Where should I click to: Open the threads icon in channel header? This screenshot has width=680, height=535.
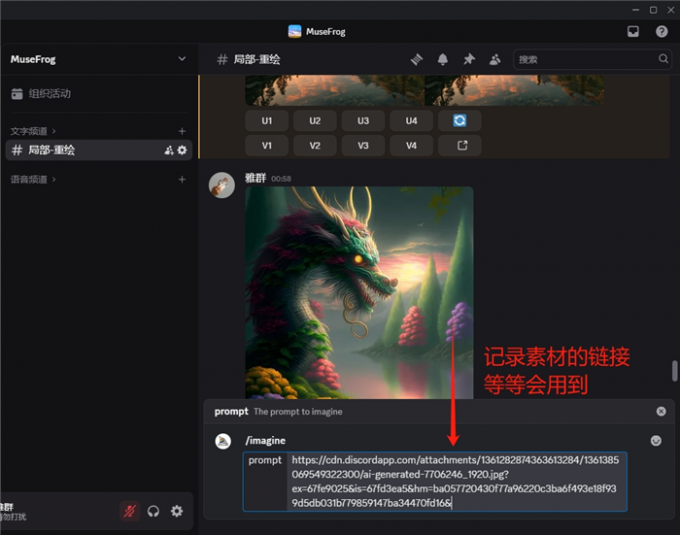(x=417, y=59)
